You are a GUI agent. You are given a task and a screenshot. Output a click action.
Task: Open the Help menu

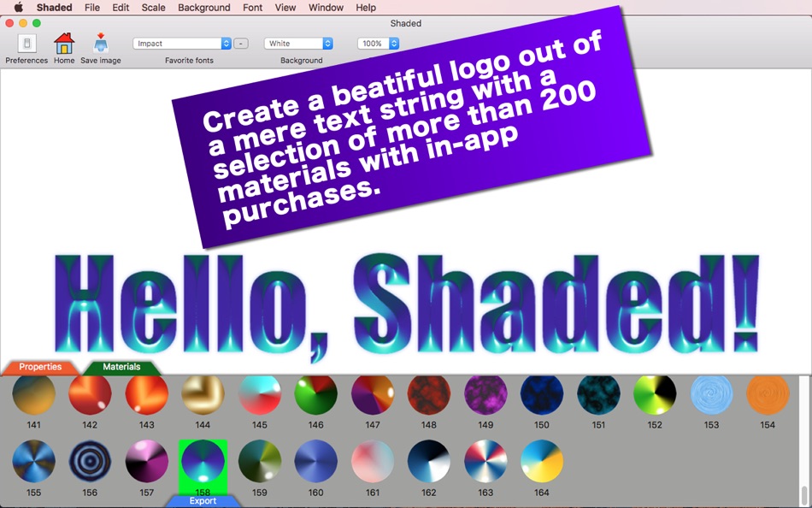[366, 7]
